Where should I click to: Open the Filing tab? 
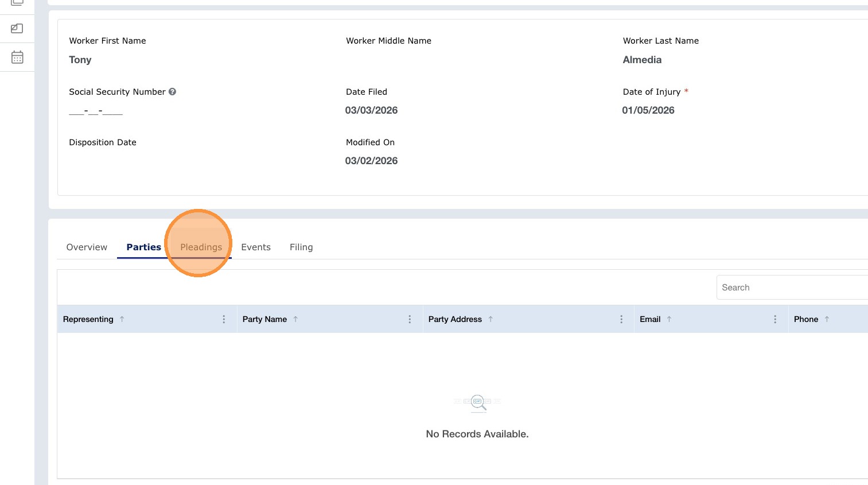[301, 247]
